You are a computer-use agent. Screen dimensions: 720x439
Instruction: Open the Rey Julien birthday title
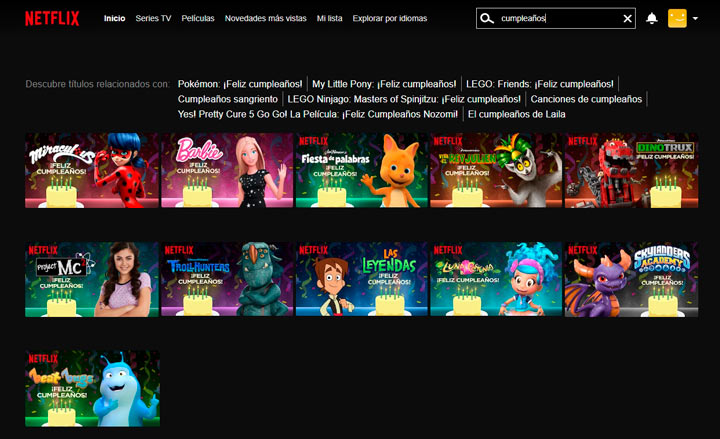496,170
